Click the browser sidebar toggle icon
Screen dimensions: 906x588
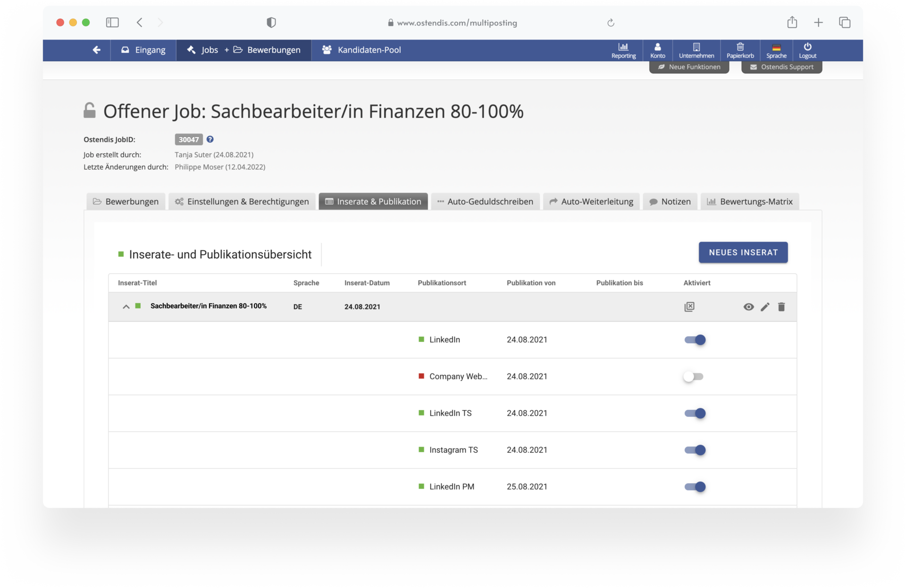click(x=112, y=23)
